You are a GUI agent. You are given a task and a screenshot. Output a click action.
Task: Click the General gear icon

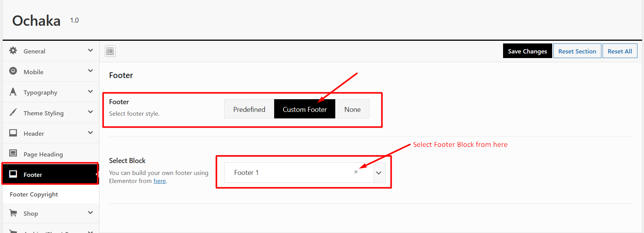pyautogui.click(x=13, y=51)
